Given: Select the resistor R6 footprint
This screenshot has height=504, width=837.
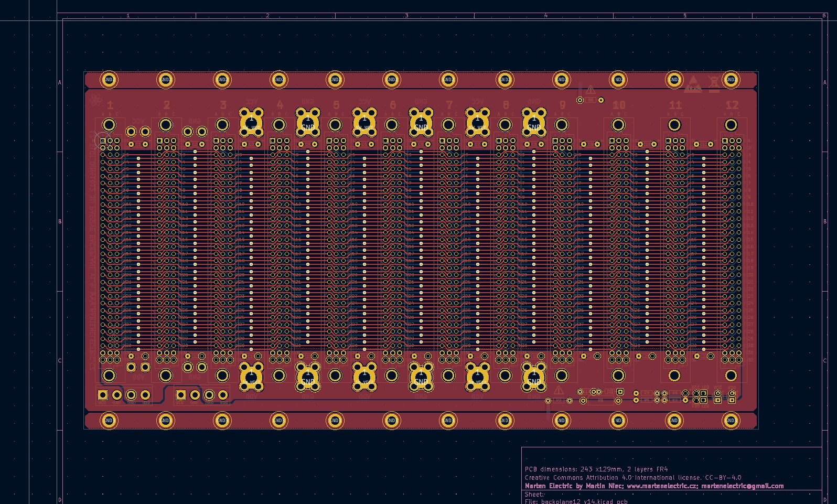Looking at the screenshot, I should [591, 100].
